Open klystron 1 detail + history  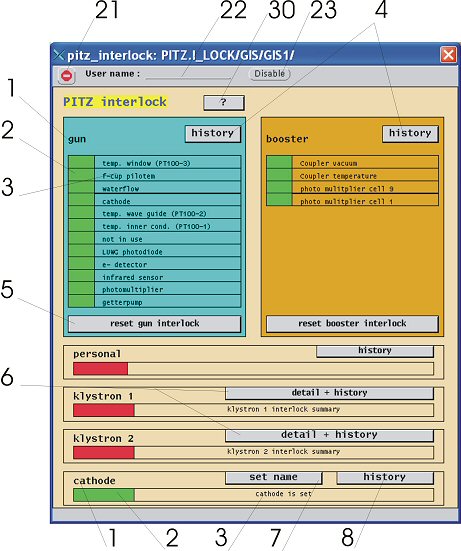[330, 393]
